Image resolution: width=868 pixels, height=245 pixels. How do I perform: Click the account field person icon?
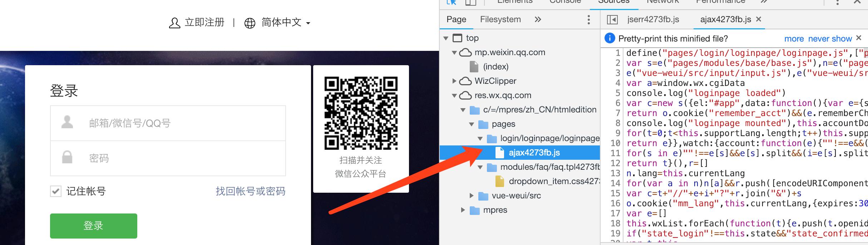pos(67,122)
